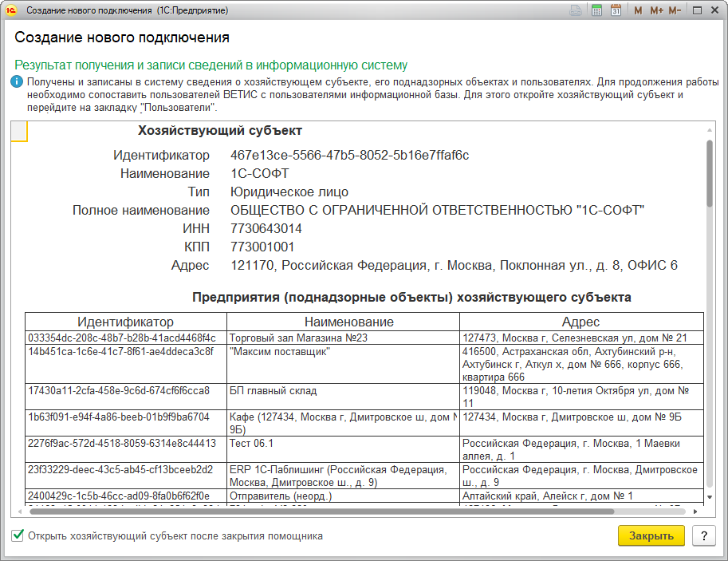
Task: Select address cell '1 Маевки аллея, д. 1'
Action: coord(582,449)
